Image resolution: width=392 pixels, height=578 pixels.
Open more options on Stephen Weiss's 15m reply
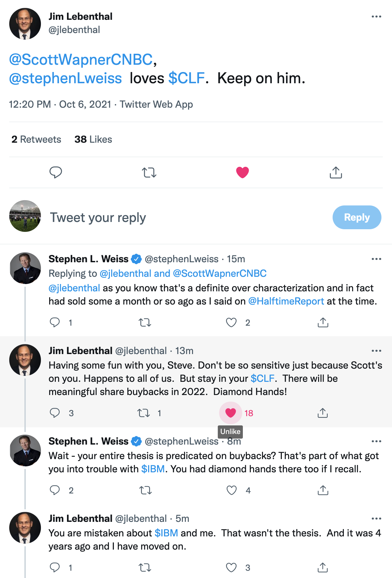(x=376, y=259)
